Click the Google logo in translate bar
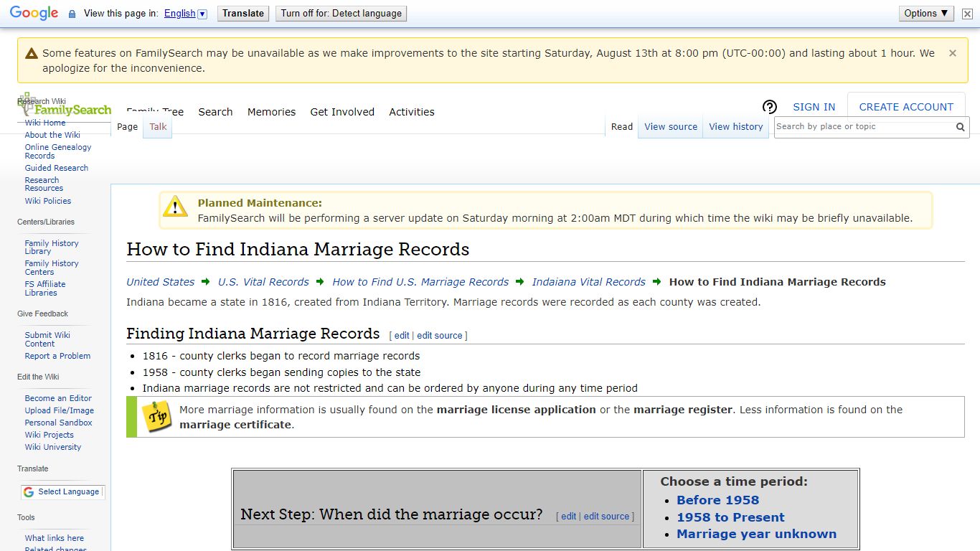 [x=34, y=14]
